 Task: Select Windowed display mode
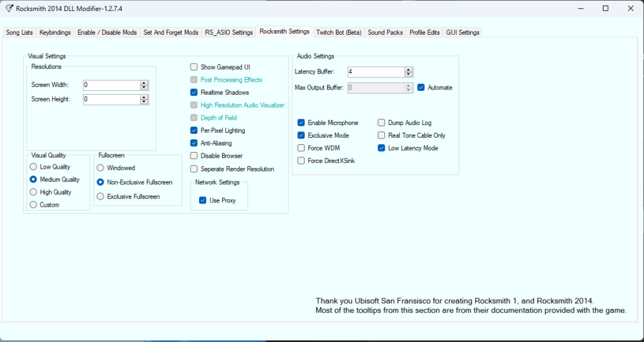[x=100, y=168]
